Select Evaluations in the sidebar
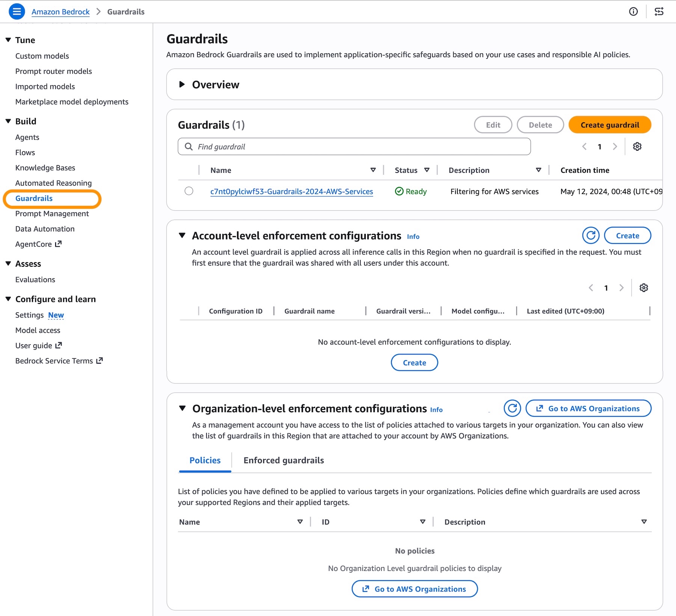The image size is (676, 616). click(35, 279)
